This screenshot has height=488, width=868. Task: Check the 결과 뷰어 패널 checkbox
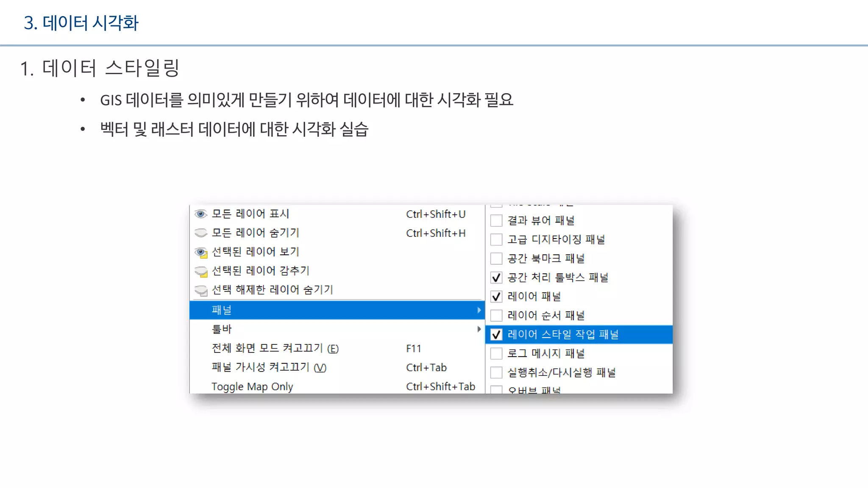tap(496, 221)
